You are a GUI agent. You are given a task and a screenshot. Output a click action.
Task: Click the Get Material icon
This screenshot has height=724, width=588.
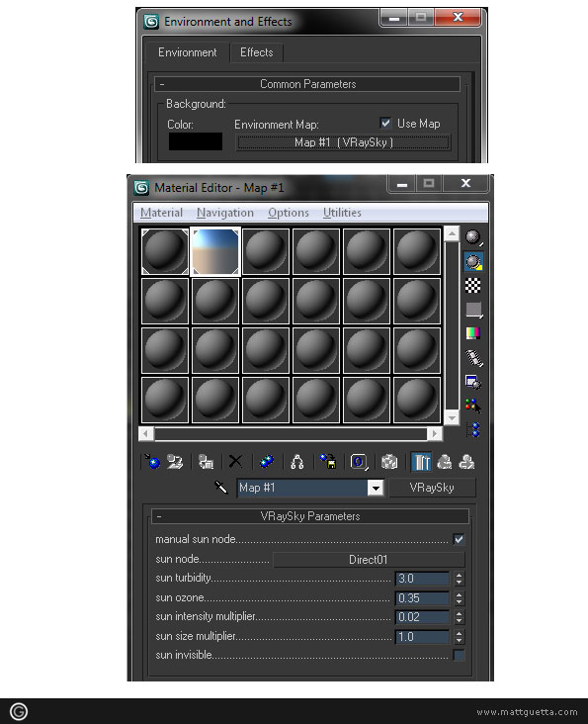[x=152, y=461]
